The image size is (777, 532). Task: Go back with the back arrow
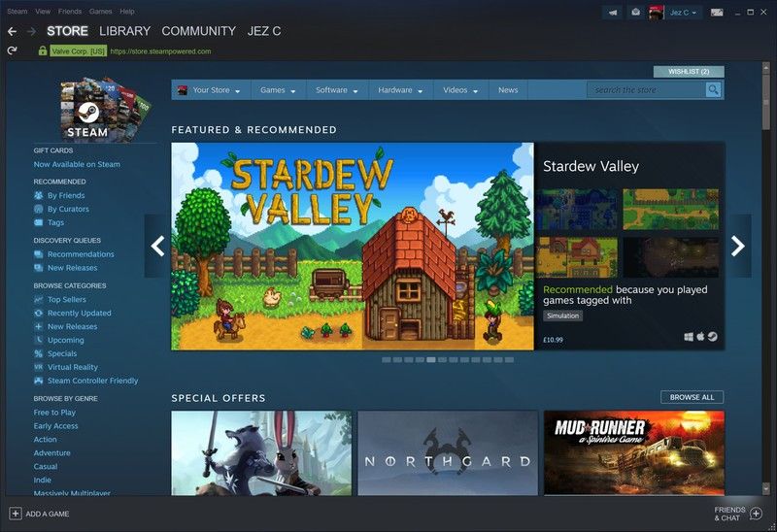click(13, 31)
